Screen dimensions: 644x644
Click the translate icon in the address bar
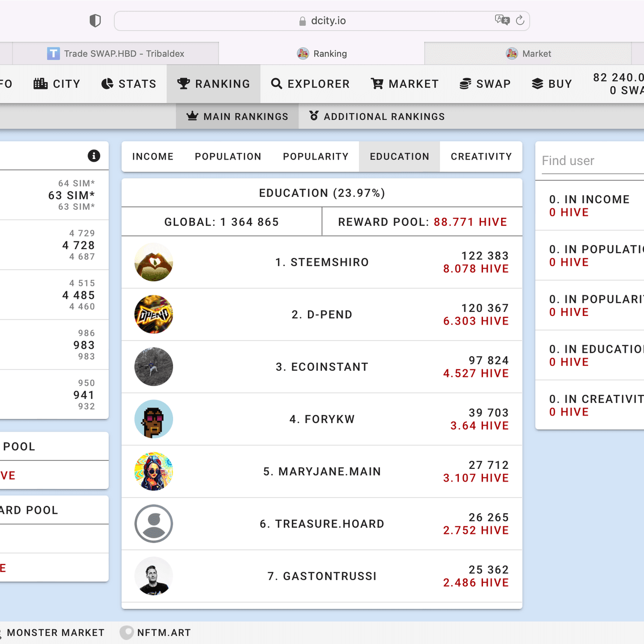pos(502,20)
